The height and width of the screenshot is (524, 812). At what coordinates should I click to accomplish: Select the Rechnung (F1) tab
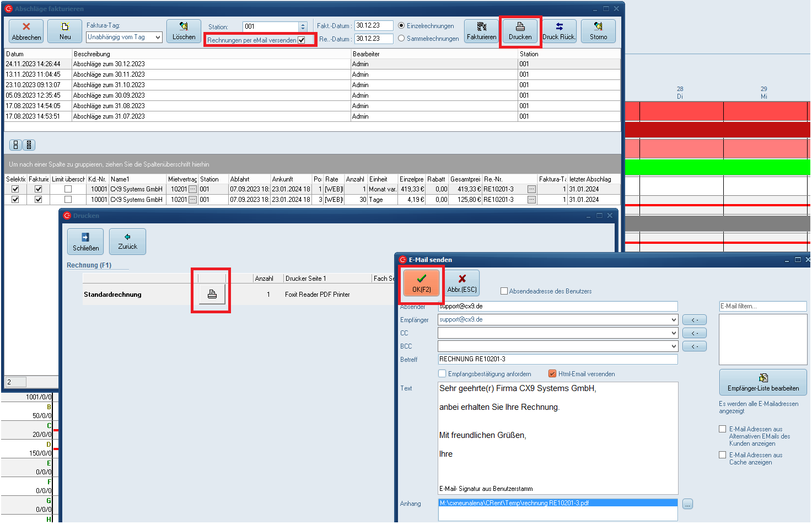[89, 265]
